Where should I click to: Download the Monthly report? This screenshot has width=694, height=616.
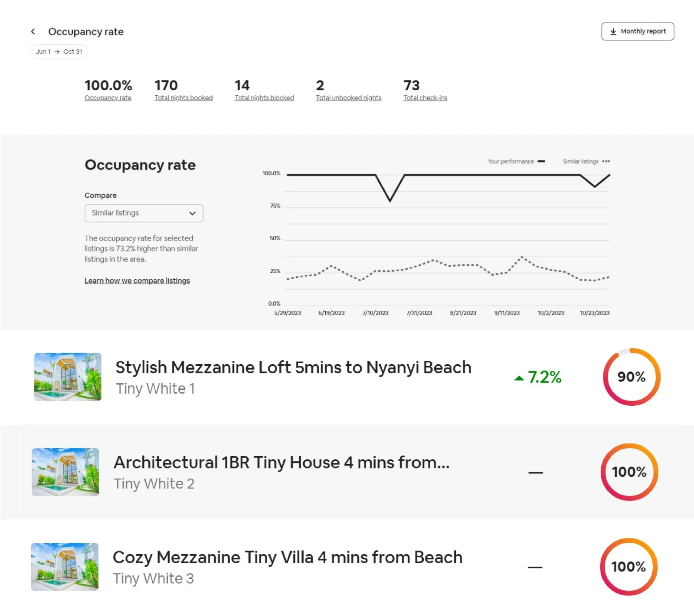point(638,32)
